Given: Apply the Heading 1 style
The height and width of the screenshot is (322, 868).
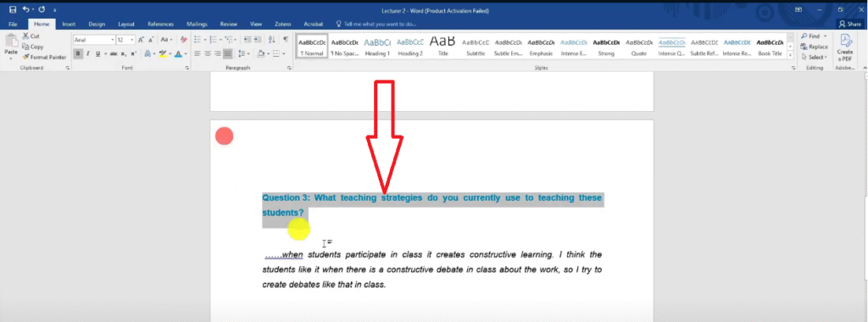Looking at the screenshot, I should pos(377,46).
